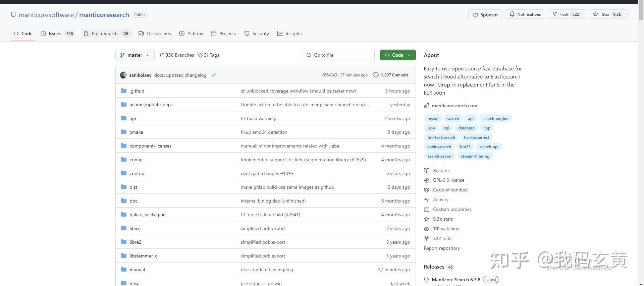View the 51 Tags link
The height and width of the screenshot is (286, 644).
coord(208,55)
